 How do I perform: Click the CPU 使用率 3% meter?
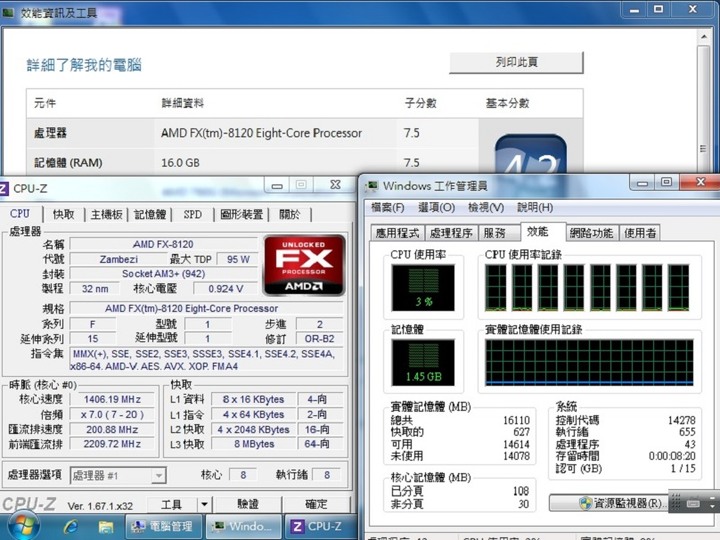pos(423,288)
